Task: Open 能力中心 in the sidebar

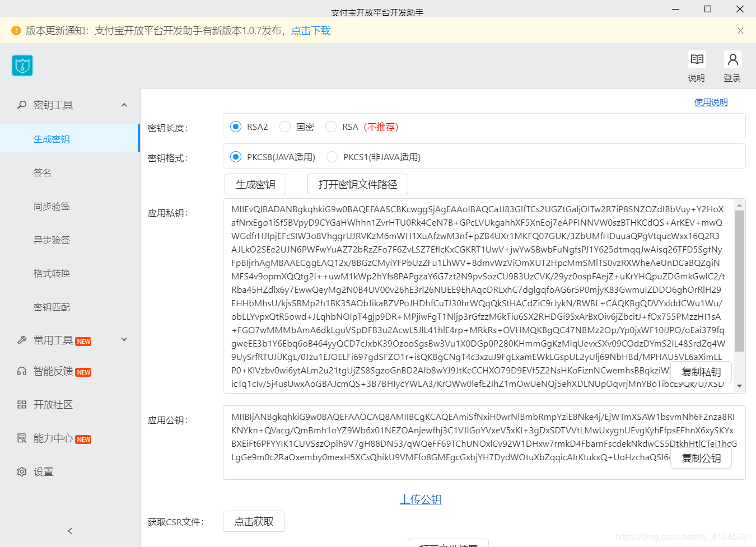Action: (x=53, y=438)
